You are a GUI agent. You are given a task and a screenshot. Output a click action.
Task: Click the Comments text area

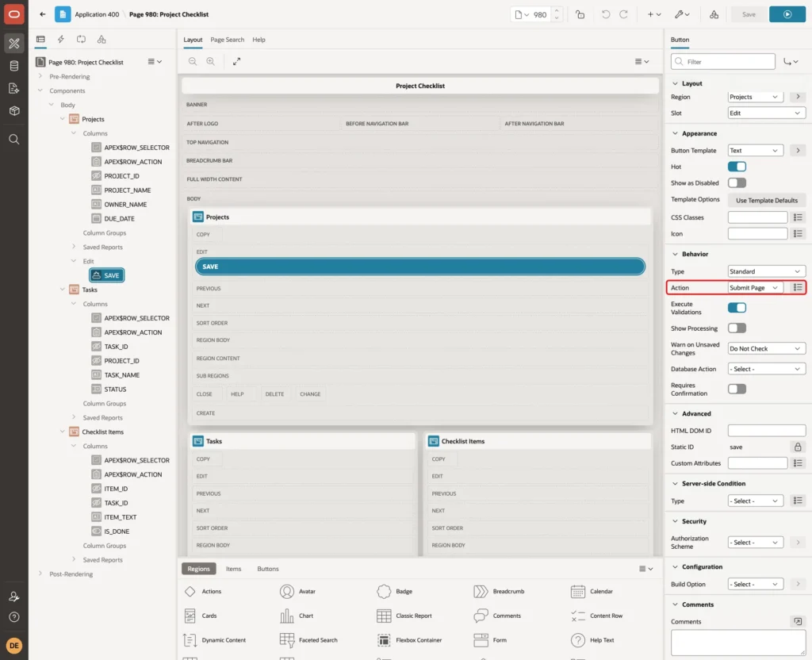click(x=738, y=643)
